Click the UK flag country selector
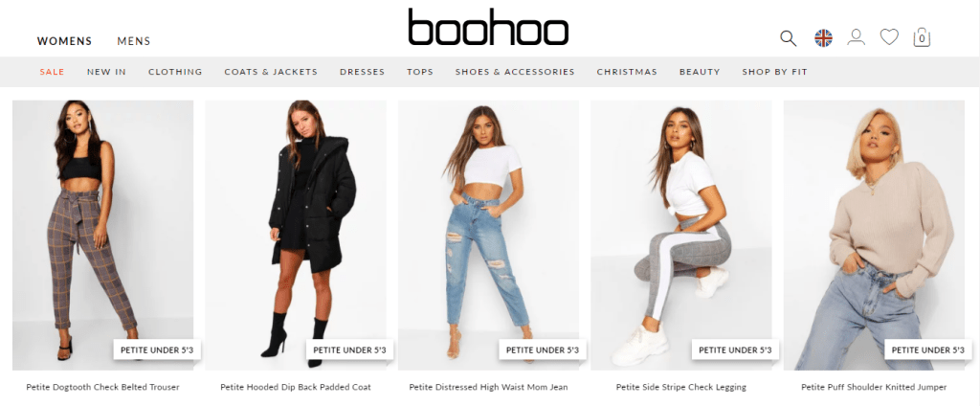The width and height of the screenshot is (980, 406). click(823, 38)
